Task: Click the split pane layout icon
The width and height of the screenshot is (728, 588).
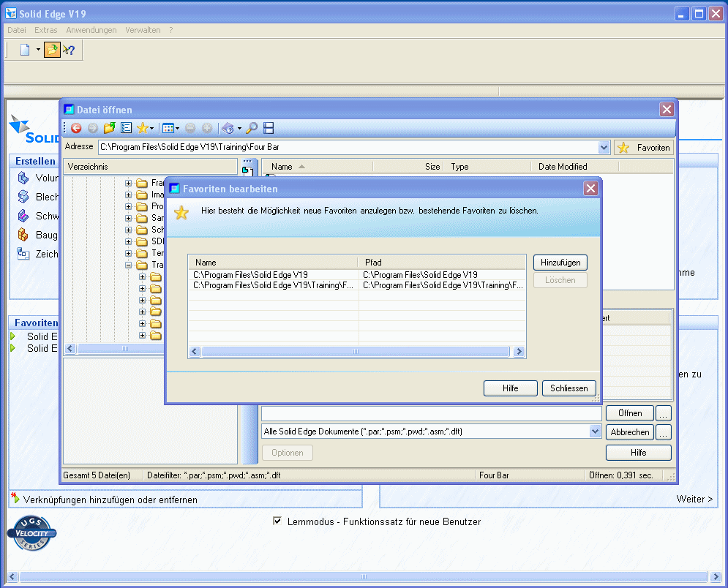Action: coord(269,128)
